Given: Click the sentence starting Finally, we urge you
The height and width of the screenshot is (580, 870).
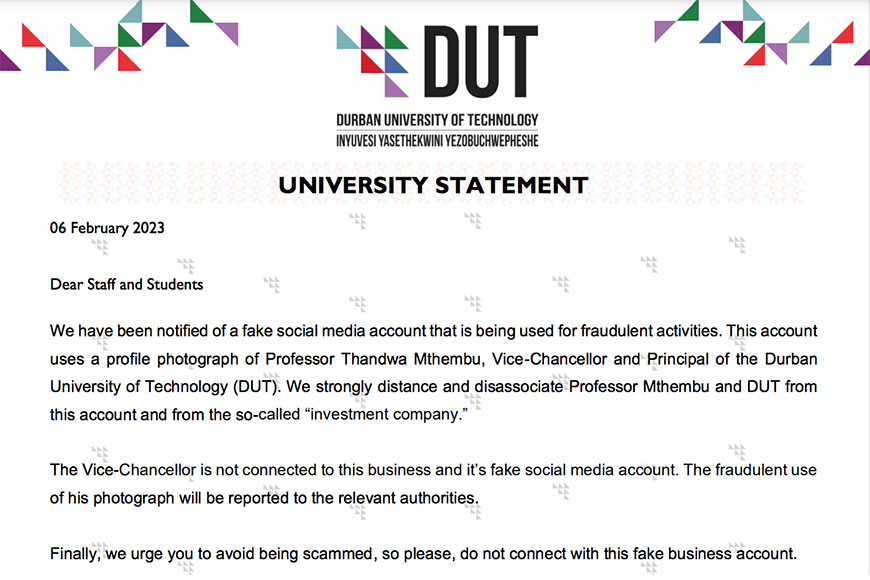Looking at the screenshot, I should (x=423, y=554).
